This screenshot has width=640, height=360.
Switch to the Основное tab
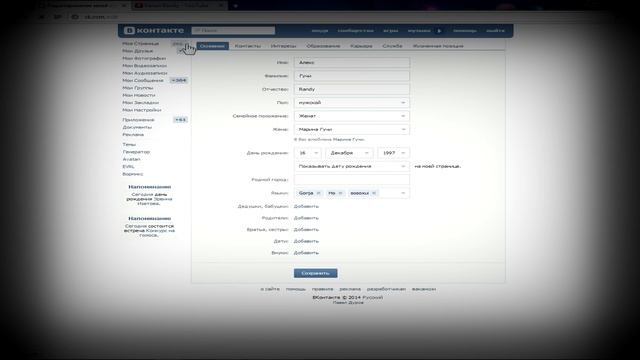pyautogui.click(x=212, y=46)
